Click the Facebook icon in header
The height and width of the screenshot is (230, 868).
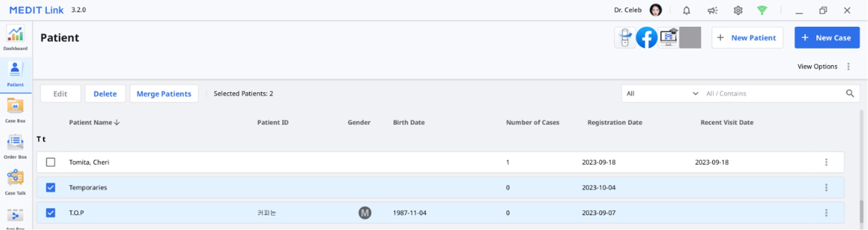pyautogui.click(x=647, y=37)
